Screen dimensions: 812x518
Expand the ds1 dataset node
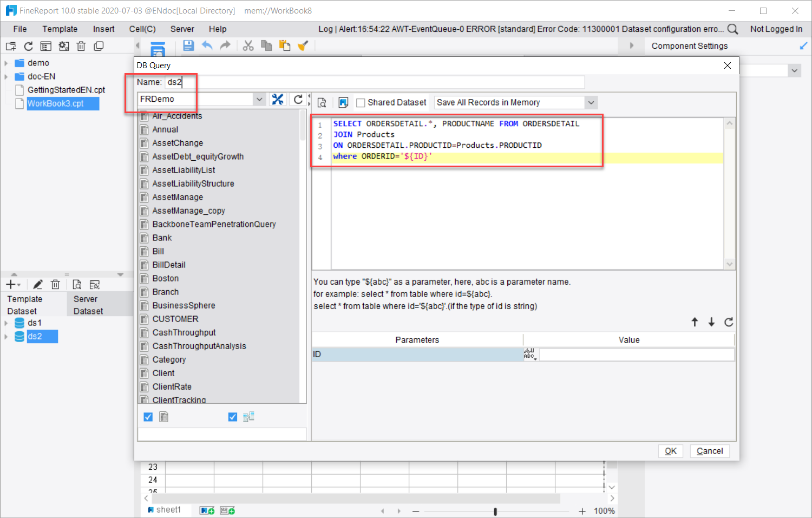[6, 323]
